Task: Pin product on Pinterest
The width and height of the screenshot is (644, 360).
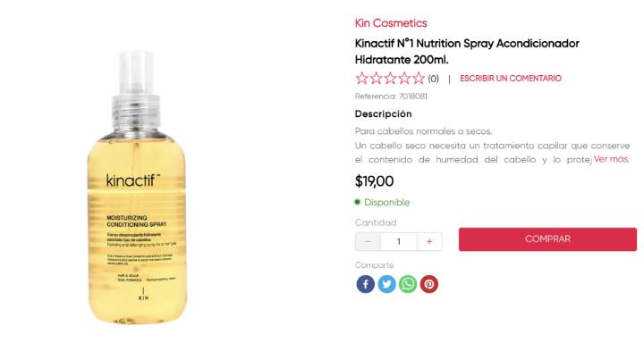Action: point(429,284)
